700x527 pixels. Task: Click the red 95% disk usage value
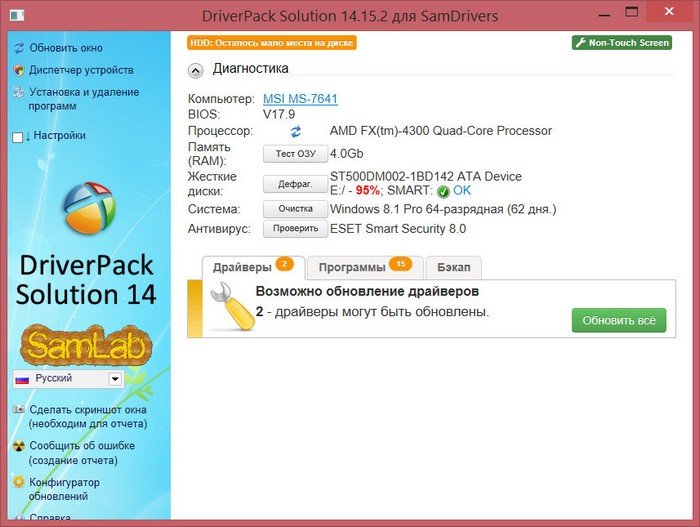coord(367,191)
